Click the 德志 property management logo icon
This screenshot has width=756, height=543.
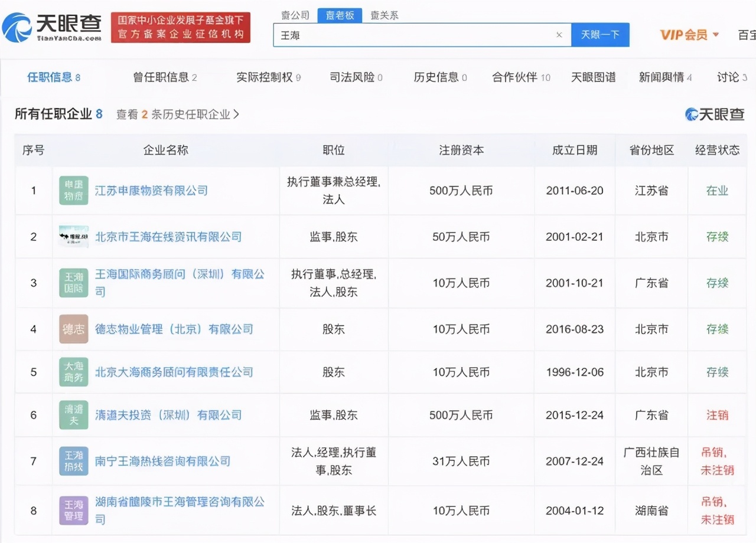(x=73, y=329)
